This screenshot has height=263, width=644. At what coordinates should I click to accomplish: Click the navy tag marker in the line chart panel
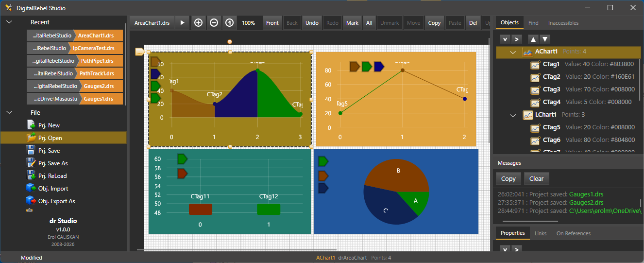tap(379, 67)
